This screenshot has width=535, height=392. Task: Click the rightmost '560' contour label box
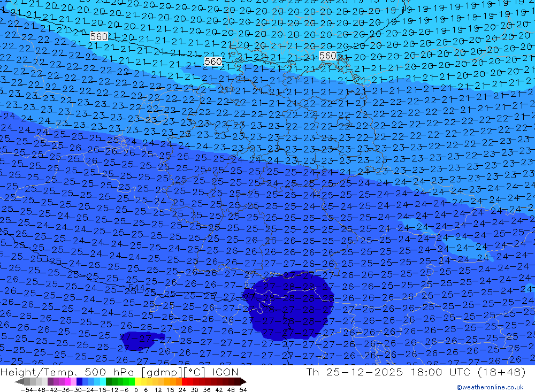pos(328,56)
